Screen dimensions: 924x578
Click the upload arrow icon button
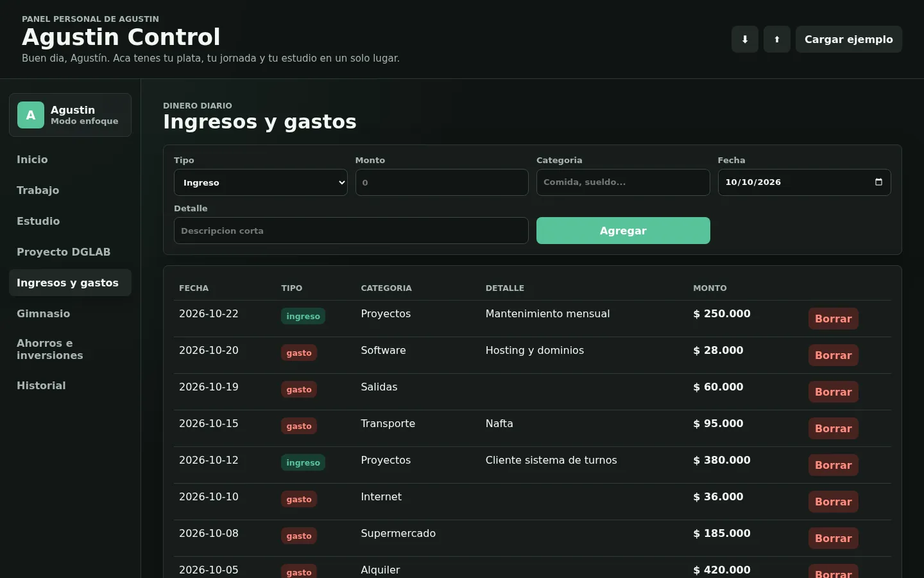tap(777, 39)
